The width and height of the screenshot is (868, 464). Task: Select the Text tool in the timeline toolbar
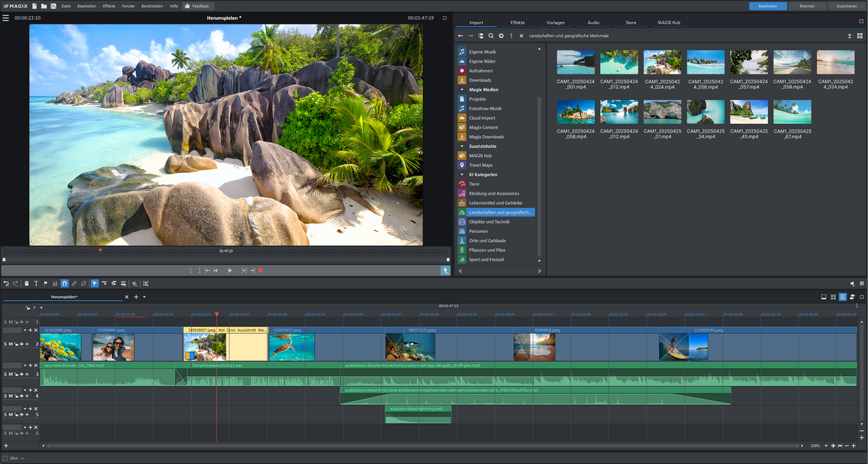(x=36, y=283)
